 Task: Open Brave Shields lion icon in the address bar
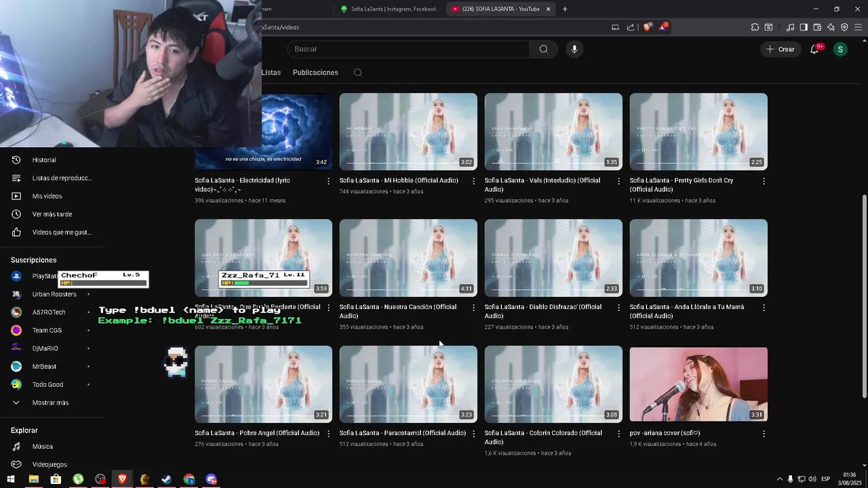click(648, 27)
